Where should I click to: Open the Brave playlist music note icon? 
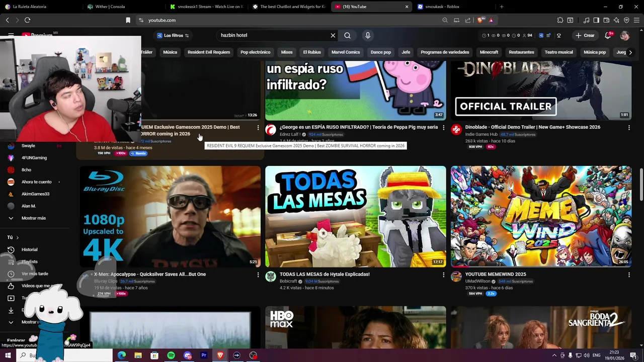pos(586,20)
